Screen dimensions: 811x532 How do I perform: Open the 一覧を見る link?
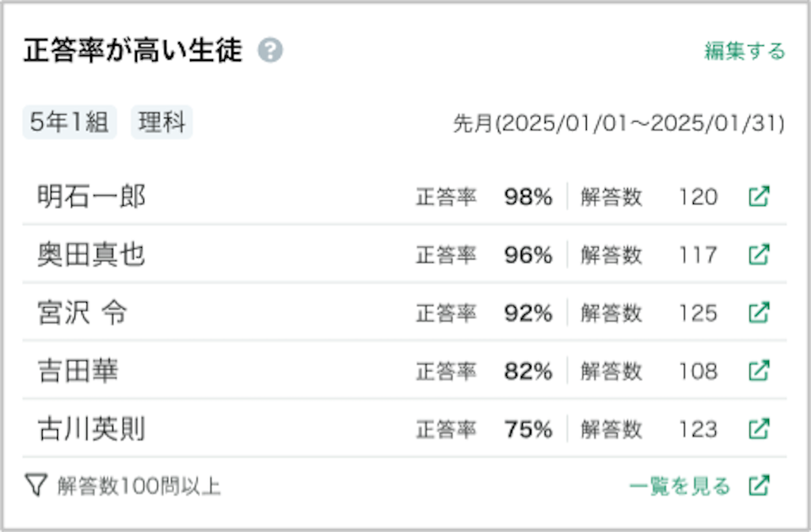pos(680,486)
